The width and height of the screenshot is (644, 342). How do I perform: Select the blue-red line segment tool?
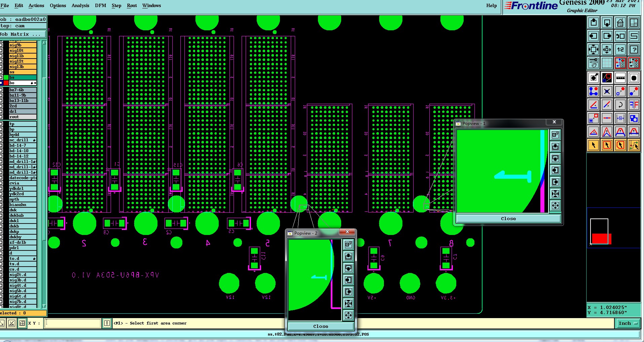[x=607, y=105]
